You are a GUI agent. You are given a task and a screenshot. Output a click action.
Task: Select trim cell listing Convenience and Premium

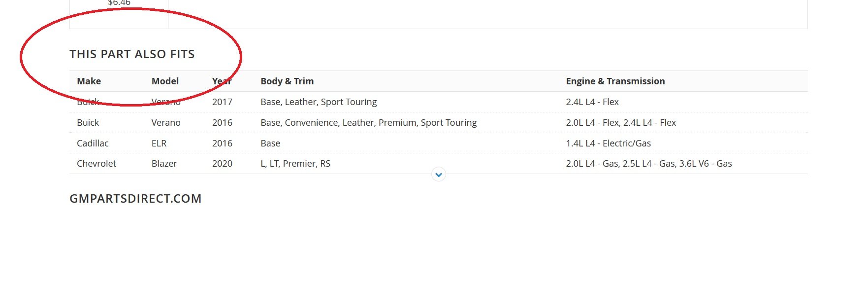369,123
